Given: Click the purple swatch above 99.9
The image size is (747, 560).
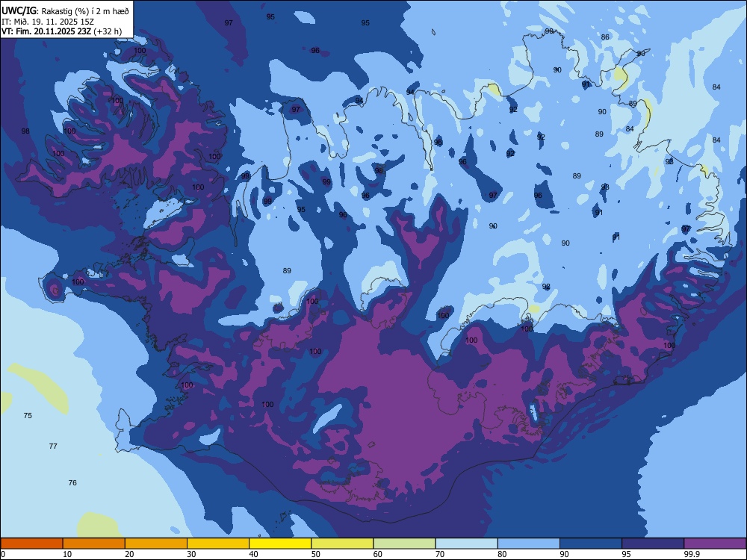Looking at the screenshot, I should [715, 544].
